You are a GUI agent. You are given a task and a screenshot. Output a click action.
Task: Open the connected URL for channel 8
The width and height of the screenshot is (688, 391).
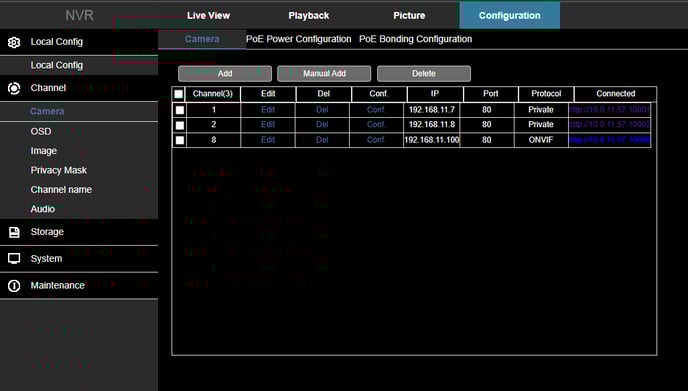[609, 140]
